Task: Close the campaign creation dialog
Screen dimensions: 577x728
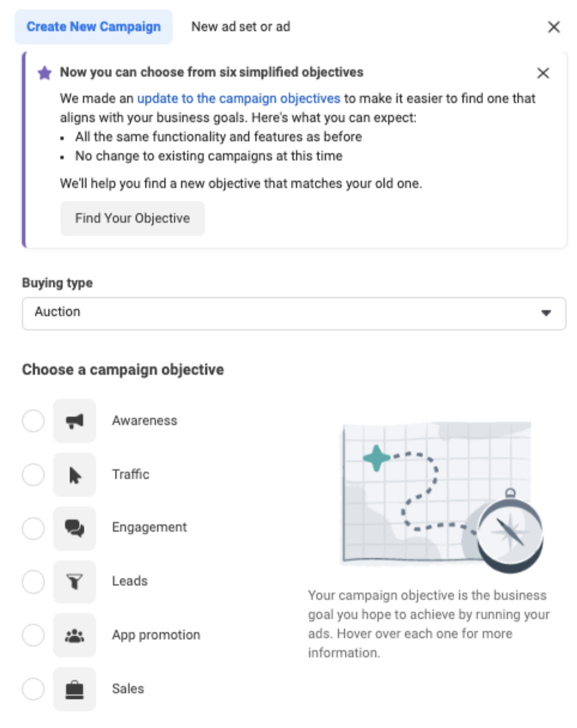Action: click(554, 26)
